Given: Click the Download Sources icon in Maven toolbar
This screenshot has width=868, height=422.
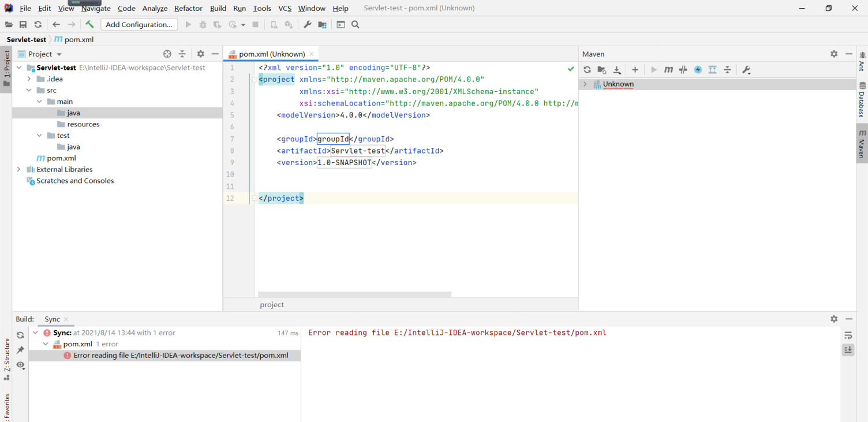Looking at the screenshot, I should pyautogui.click(x=617, y=70).
